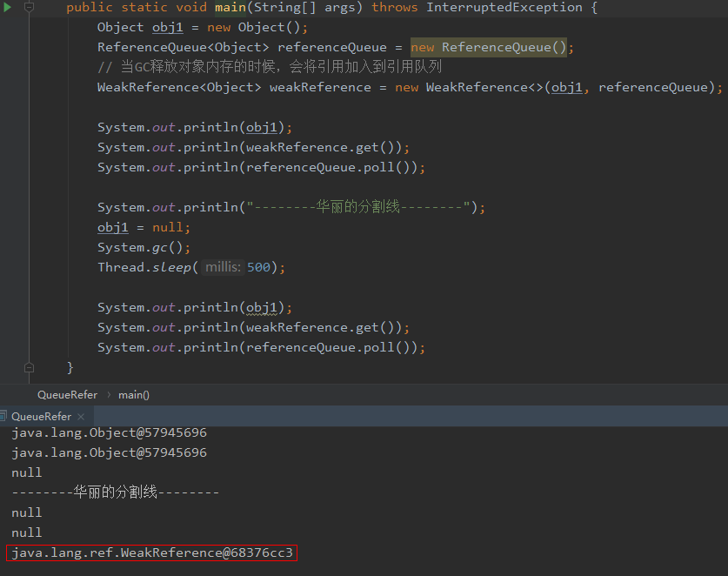Viewport: 728px width, 576px height.
Task: Collapse main method fold marker at top
Action: (29, 7)
